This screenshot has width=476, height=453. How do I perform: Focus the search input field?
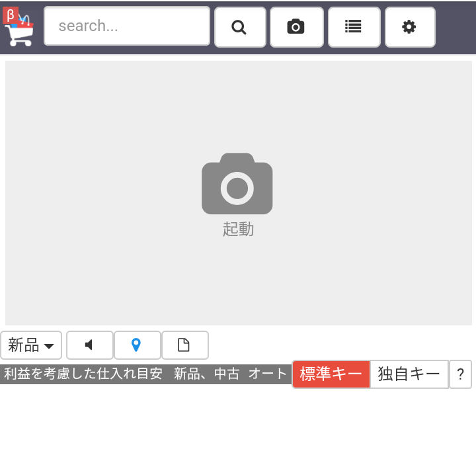pos(127,26)
